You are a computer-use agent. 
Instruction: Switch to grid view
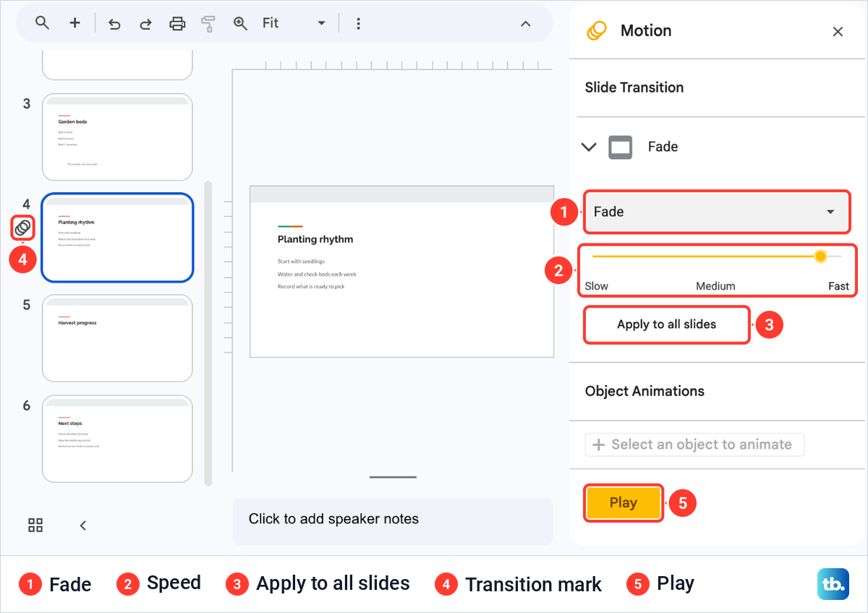click(x=35, y=526)
